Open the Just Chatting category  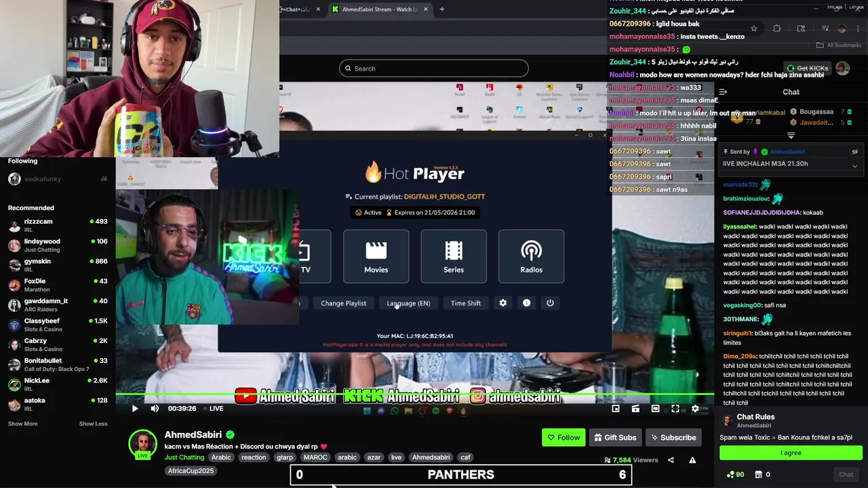[x=184, y=457]
